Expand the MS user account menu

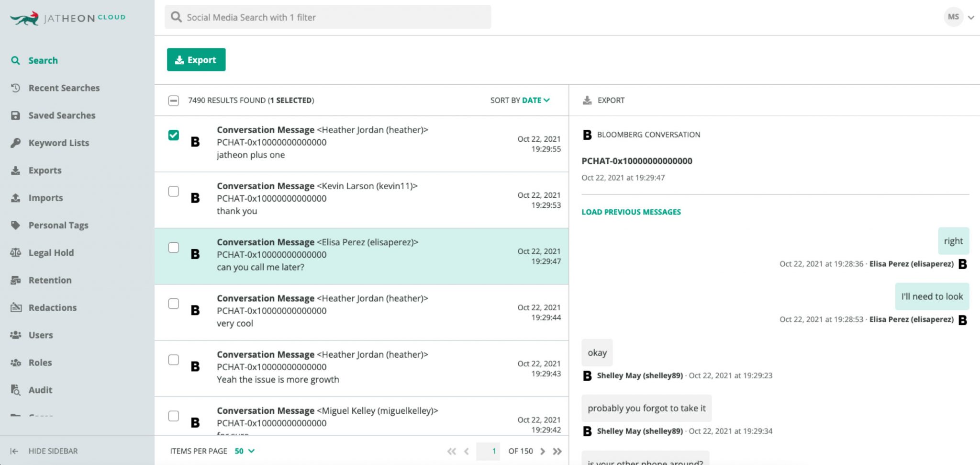(971, 17)
